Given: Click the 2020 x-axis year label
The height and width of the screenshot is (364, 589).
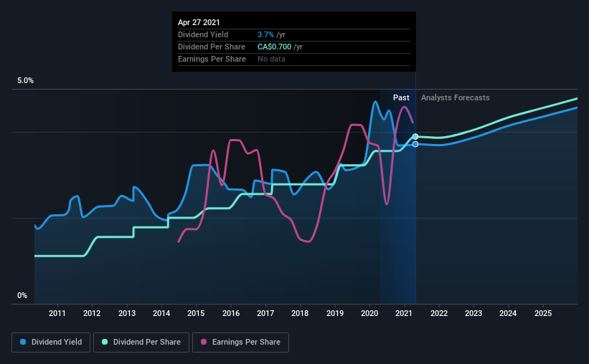Looking at the screenshot, I should point(369,313).
